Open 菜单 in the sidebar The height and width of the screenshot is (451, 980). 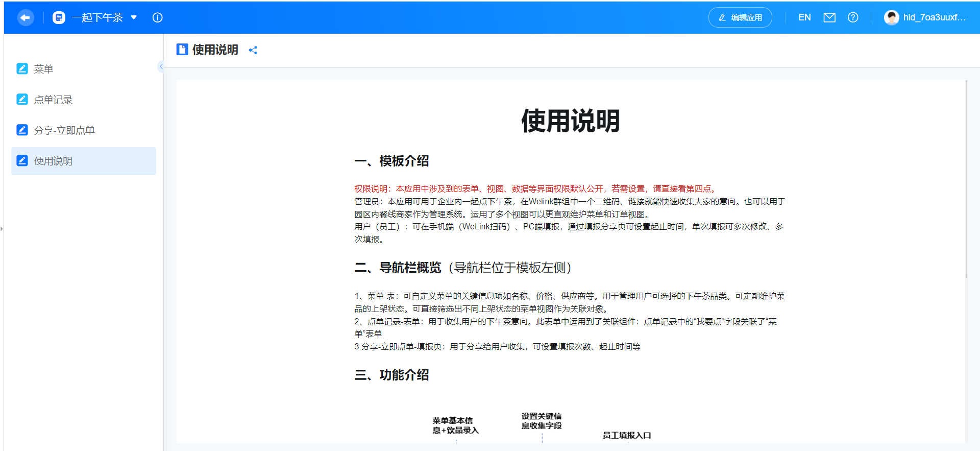pyautogui.click(x=84, y=69)
